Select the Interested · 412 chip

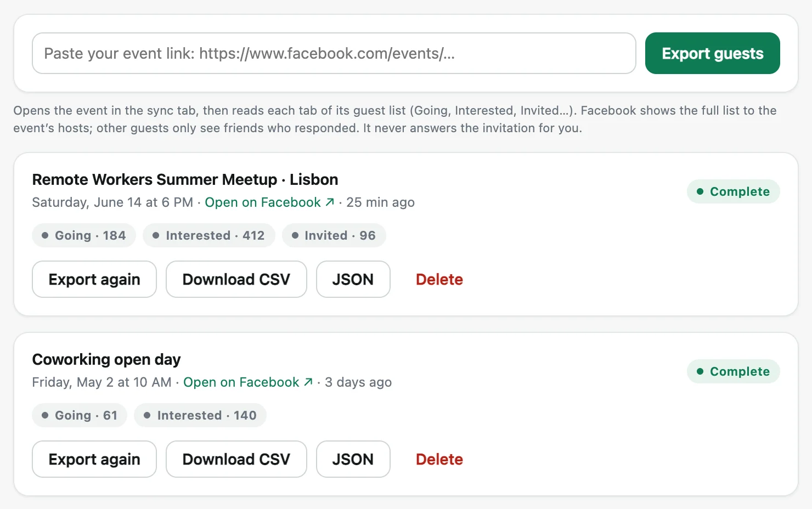click(x=209, y=235)
